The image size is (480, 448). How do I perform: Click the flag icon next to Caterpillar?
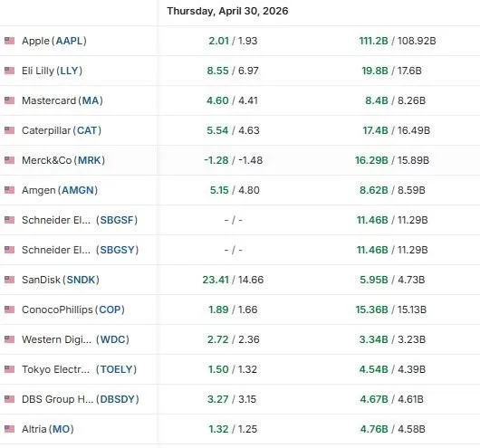(x=9, y=130)
